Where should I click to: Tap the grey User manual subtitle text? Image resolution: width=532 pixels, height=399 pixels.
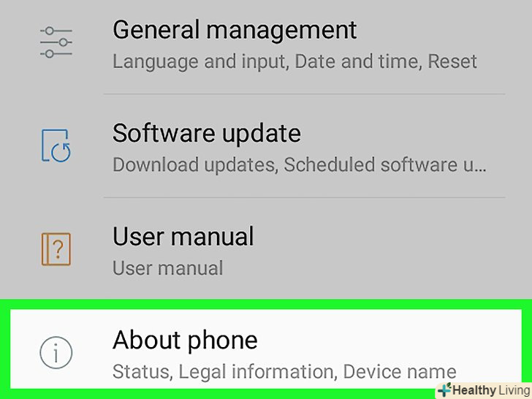(167, 268)
